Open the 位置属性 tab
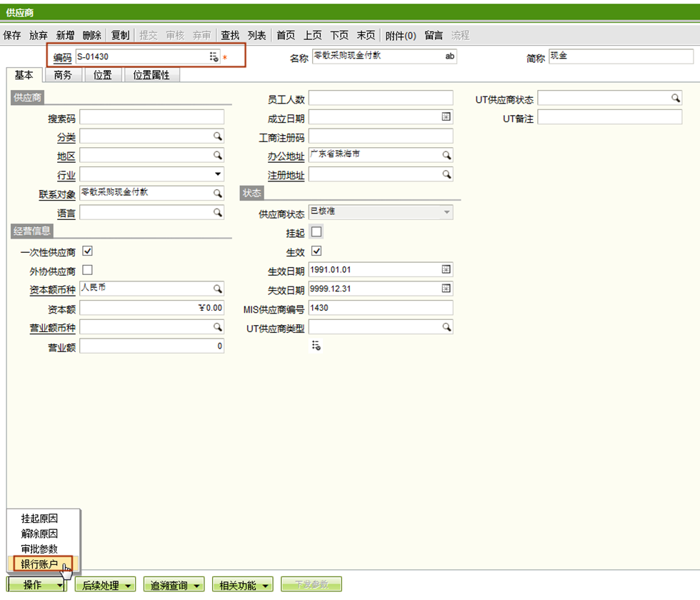This screenshot has width=700, height=600. point(151,75)
